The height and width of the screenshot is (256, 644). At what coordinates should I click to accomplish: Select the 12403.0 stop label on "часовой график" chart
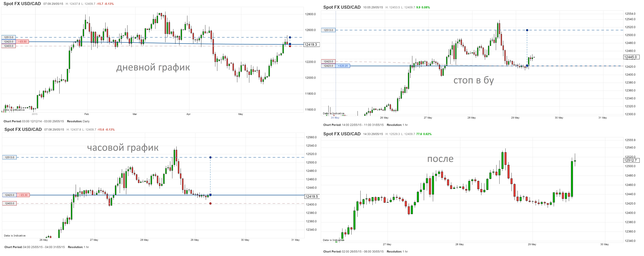click(9, 204)
